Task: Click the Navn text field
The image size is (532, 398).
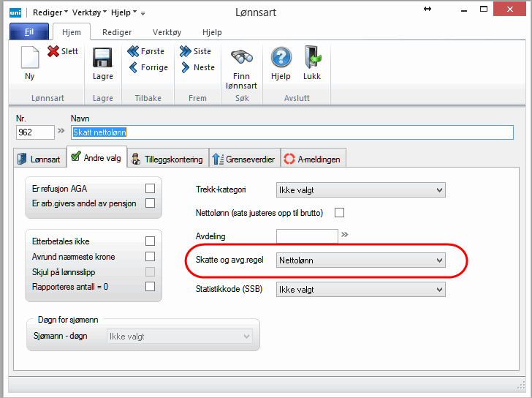Action: coord(292,132)
